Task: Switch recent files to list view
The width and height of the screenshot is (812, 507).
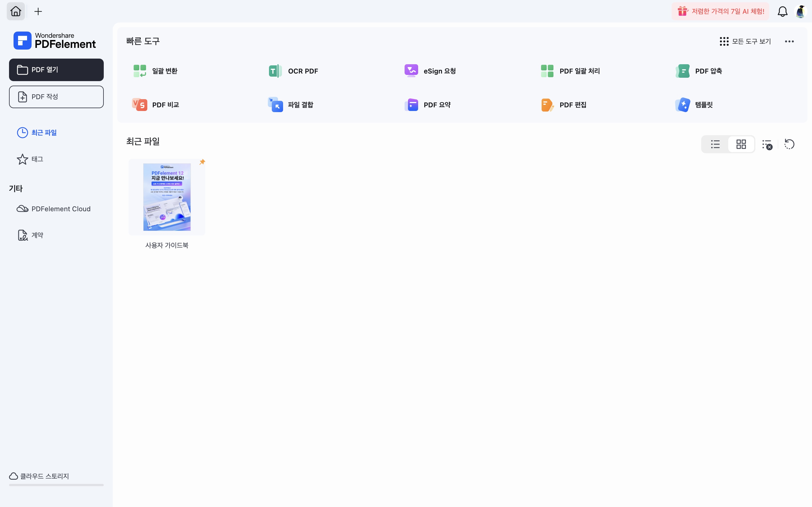Action: coord(715,144)
